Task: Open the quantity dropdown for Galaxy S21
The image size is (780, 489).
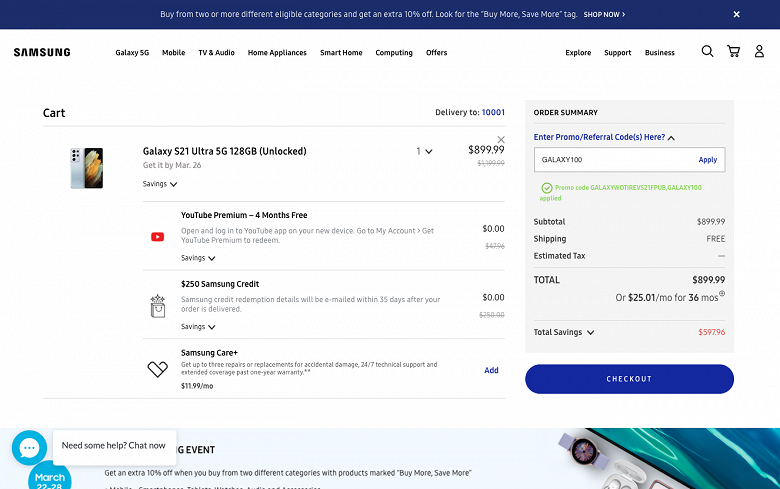Action: point(425,152)
